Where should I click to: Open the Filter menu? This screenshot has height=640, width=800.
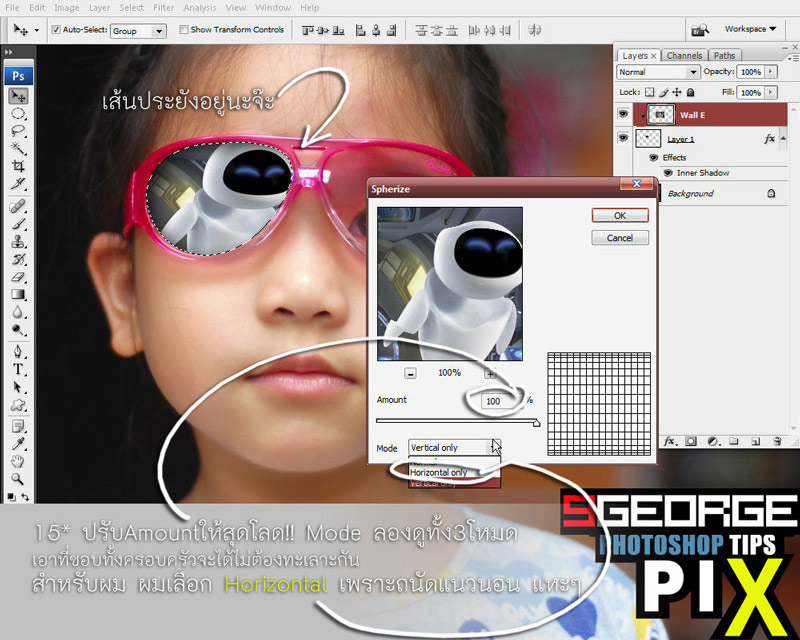(x=163, y=8)
